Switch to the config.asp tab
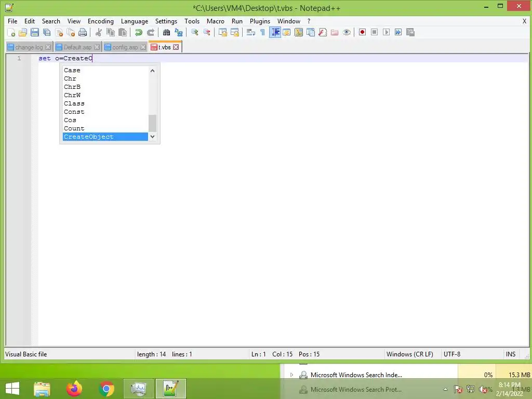This screenshot has width=532, height=399. [125, 47]
